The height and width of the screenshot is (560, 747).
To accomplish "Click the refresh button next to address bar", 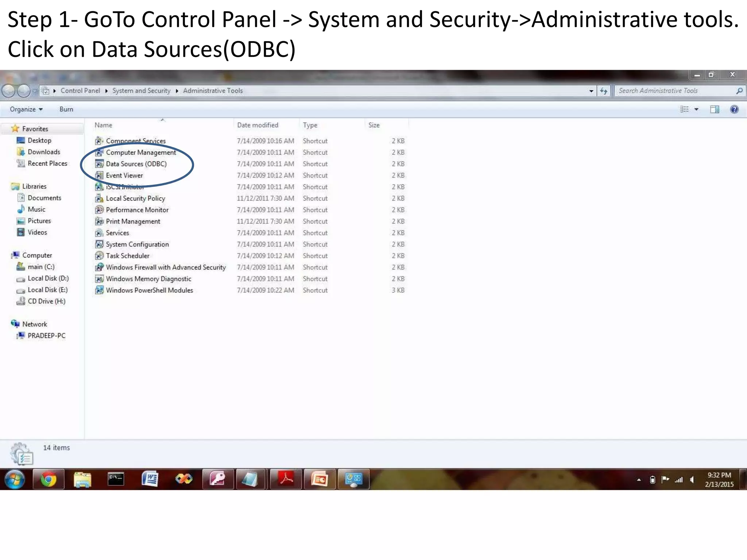I will tap(604, 91).
